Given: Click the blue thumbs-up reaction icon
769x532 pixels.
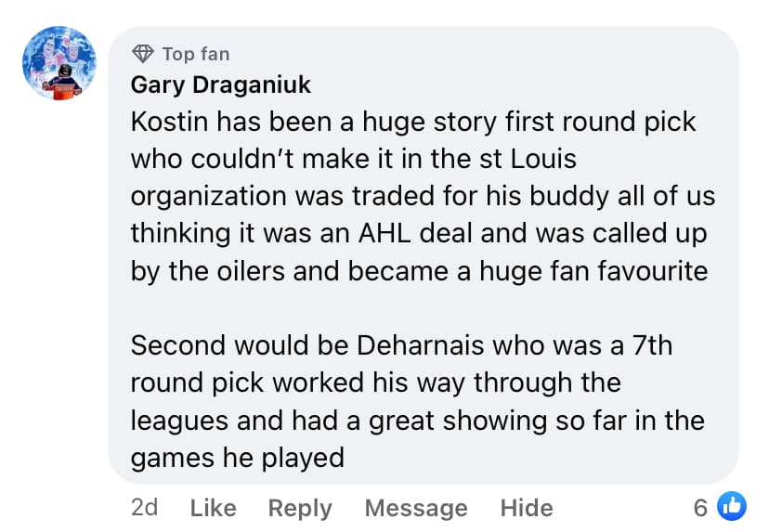Looking at the screenshot, I should [x=732, y=506].
